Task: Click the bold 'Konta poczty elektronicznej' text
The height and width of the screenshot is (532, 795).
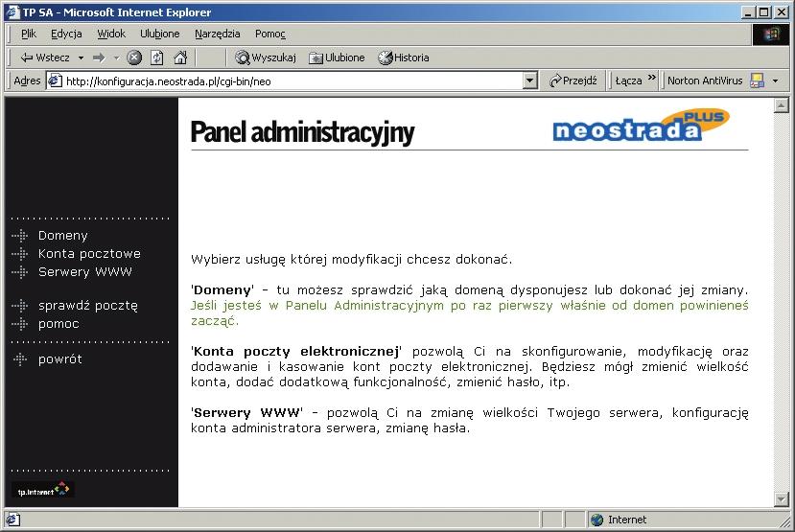Action: pos(296,352)
